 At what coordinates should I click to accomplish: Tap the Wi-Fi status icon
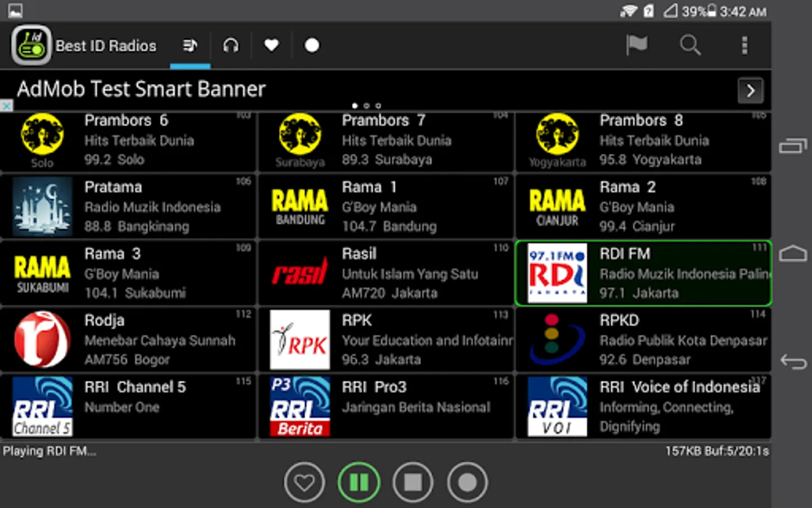coord(628,11)
